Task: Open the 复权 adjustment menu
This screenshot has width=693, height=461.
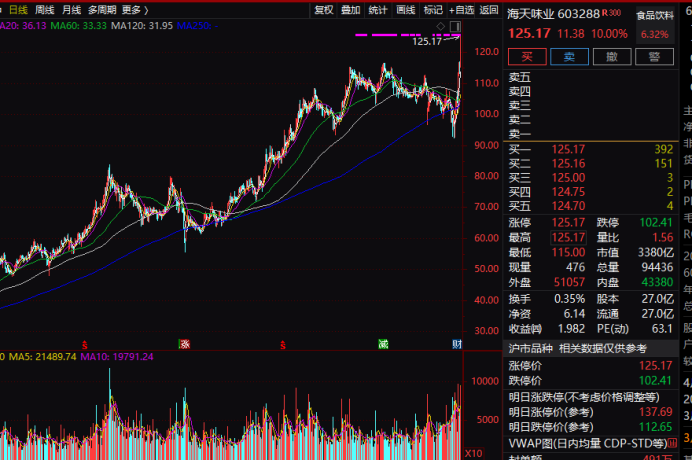Action: pyautogui.click(x=324, y=10)
